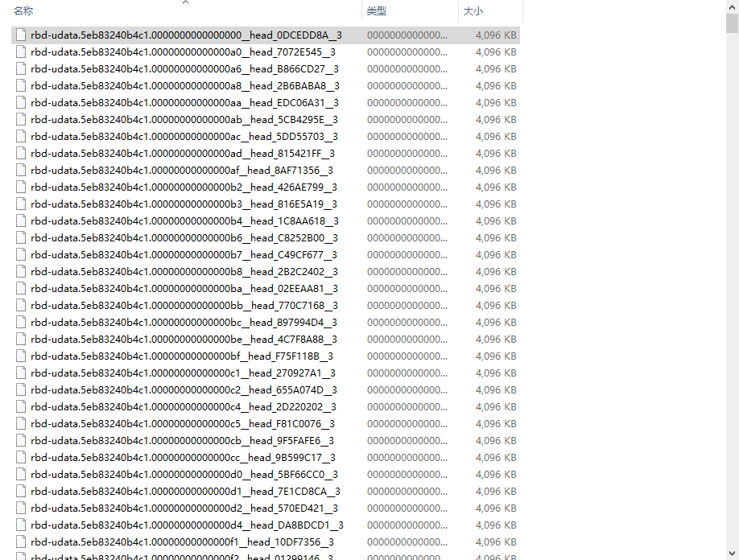The height and width of the screenshot is (560, 739).
Task: Click file icon next to head_5DD55703__3
Action: click(x=22, y=137)
